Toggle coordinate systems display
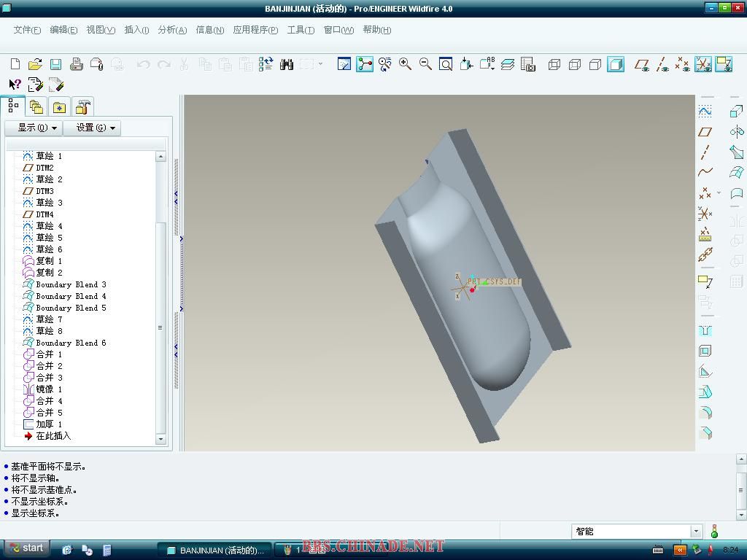The height and width of the screenshot is (560, 747). coord(703,65)
